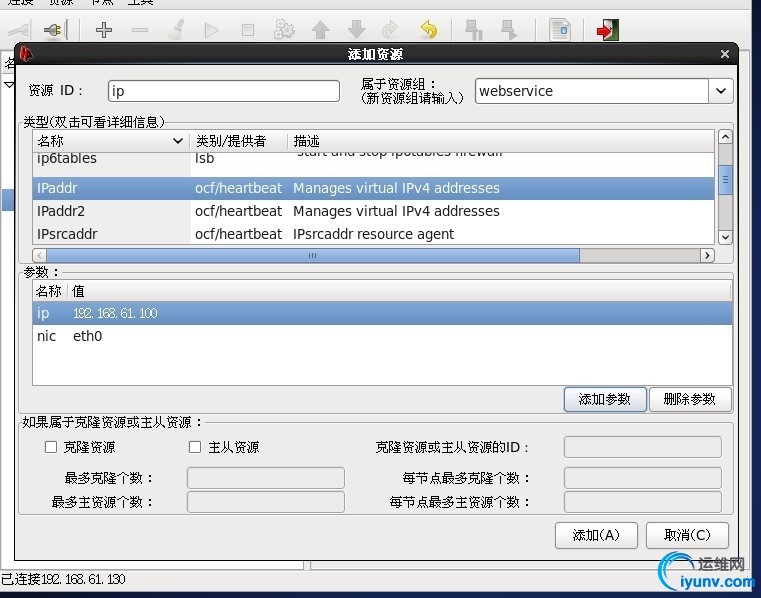Click the eth0 parameter value

tap(87, 336)
